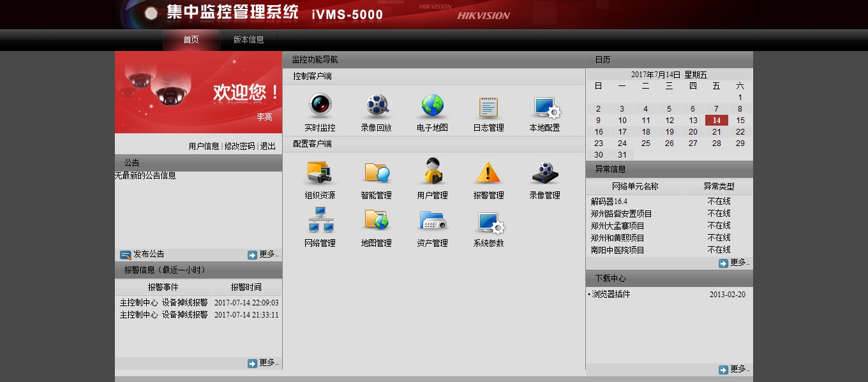Open 录像管理 recording management icon
Screen dimensions: 868x382
pos(545,173)
